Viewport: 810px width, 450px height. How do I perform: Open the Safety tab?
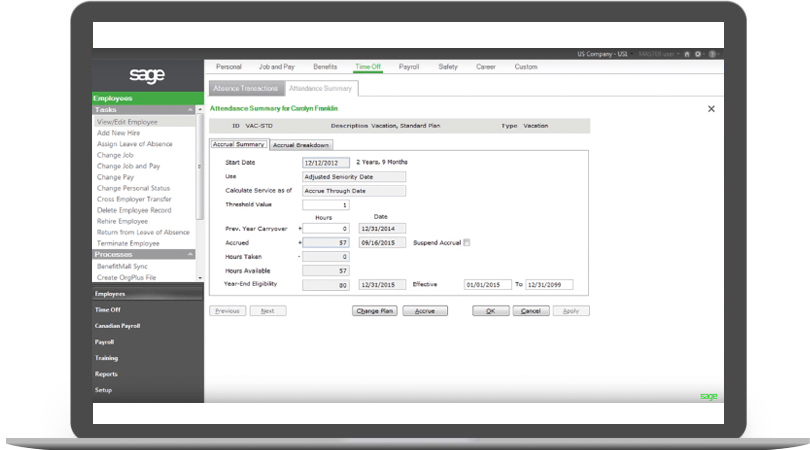[x=448, y=67]
